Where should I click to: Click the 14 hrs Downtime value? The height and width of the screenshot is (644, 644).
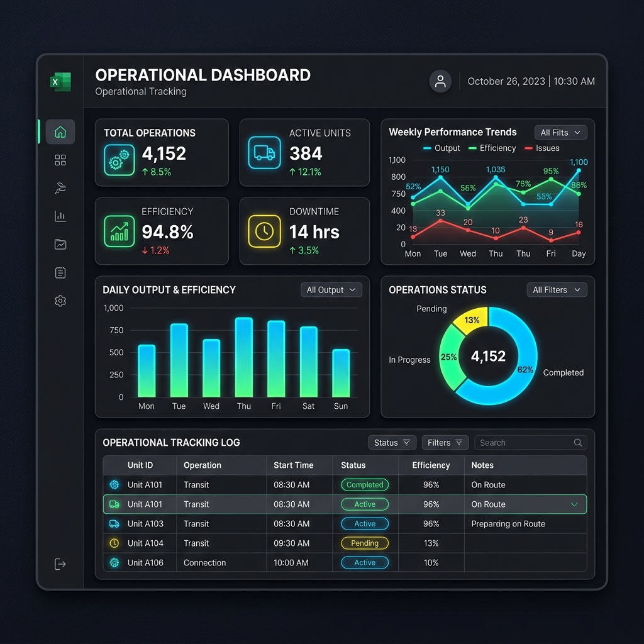(x=314, y=232)
